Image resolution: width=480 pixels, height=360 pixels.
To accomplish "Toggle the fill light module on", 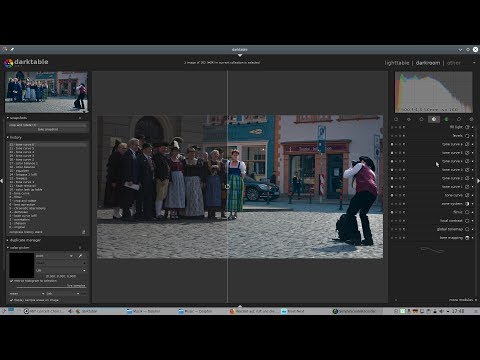I will (x=392, y=127).
